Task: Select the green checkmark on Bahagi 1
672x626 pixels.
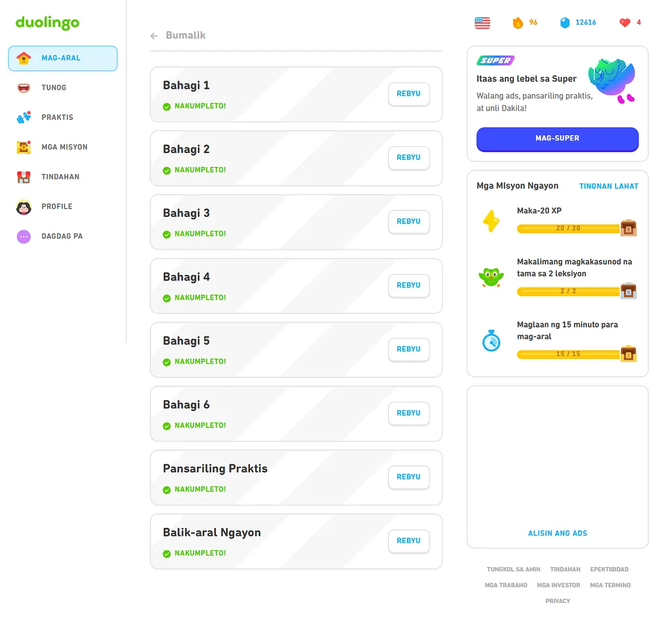Action: (167, 107)
